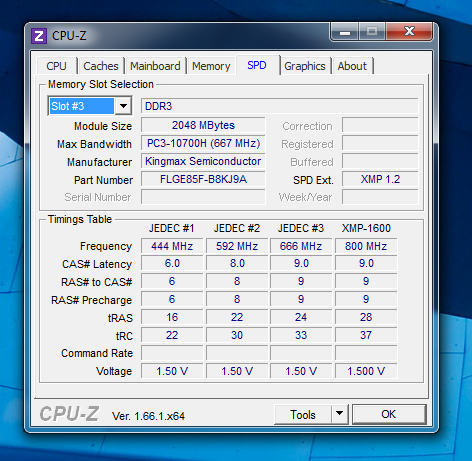
Task: Select part number FLGE85F-B8KJ9A
Action: 203,179
